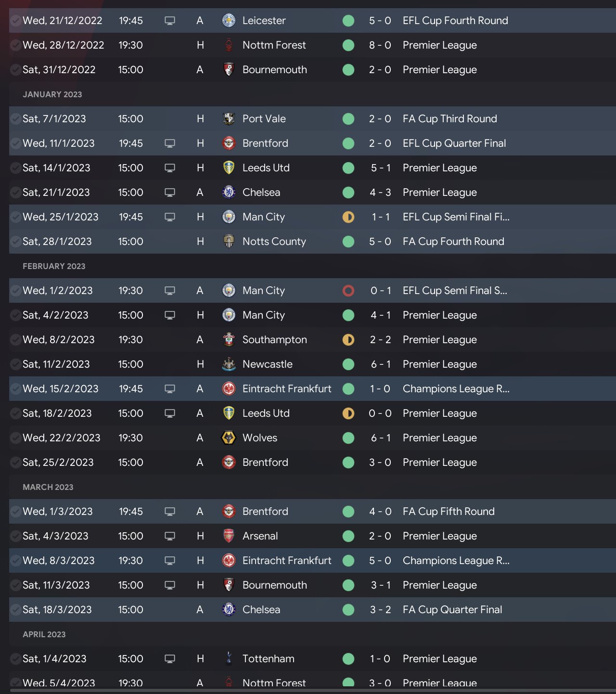The image size is (616, 694).
Task: Click the Notts County club badge
Action: 229,242
